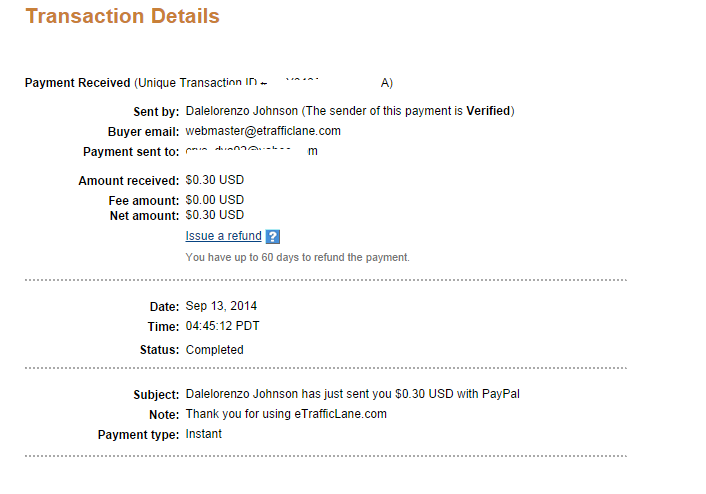Click the time 04:45:12 PDT
Screen dimensions: 706x494
click(222, 326)
